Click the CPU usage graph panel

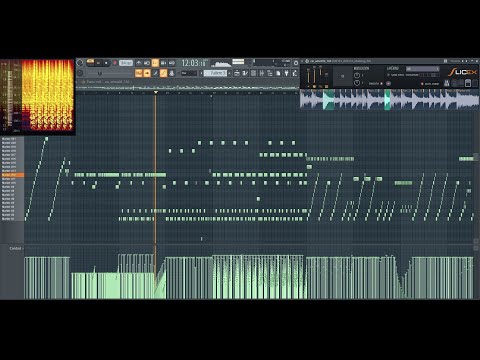click(221, 63)
